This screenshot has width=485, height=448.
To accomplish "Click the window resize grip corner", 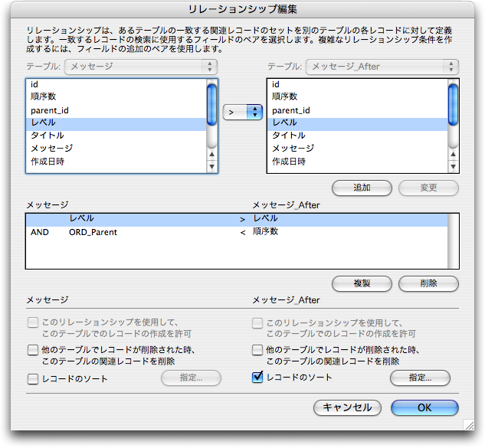I will [x=468, y=423].
